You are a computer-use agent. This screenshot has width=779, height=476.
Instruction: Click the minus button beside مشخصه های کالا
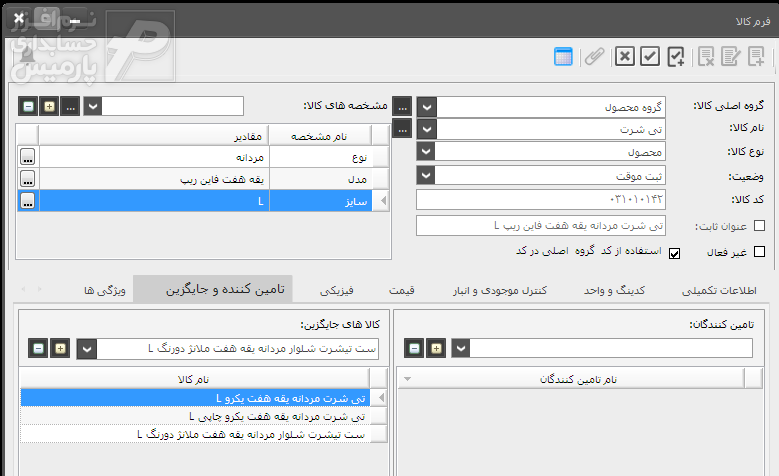click(x=28, y=106)
